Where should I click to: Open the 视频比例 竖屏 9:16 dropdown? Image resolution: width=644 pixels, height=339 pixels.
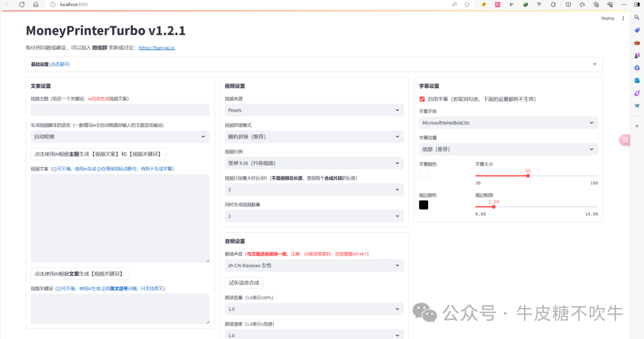point(314,163)
